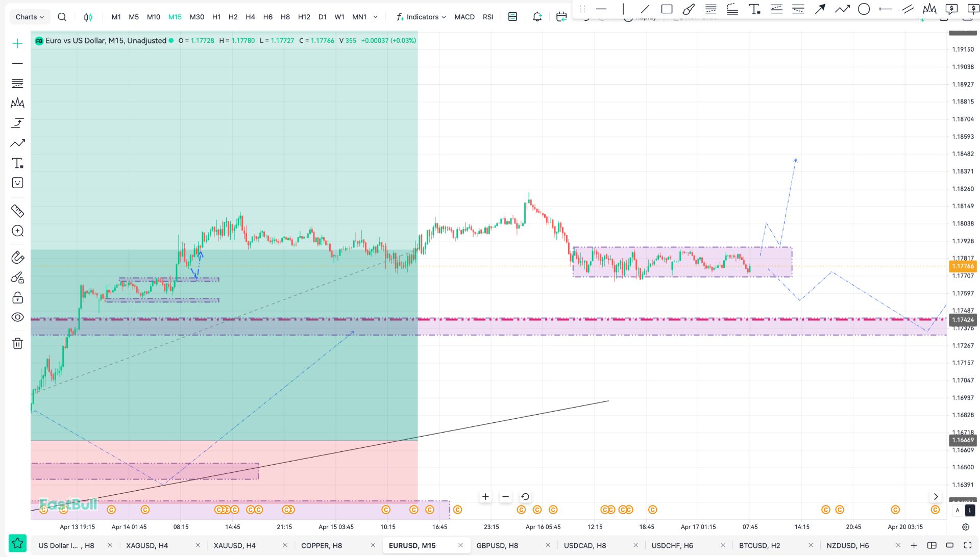Choose the circle shape tool
The image size is (980, 557).
coord(864,9)
